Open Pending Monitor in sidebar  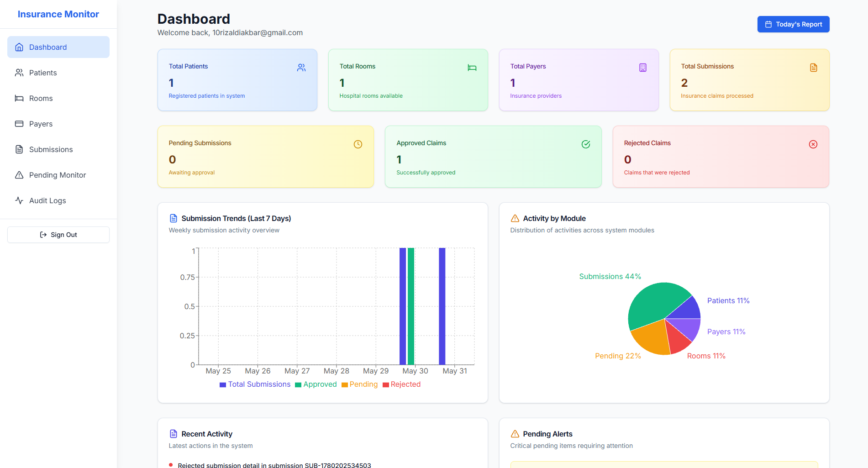pyautogui.click(x=58, y=175)
